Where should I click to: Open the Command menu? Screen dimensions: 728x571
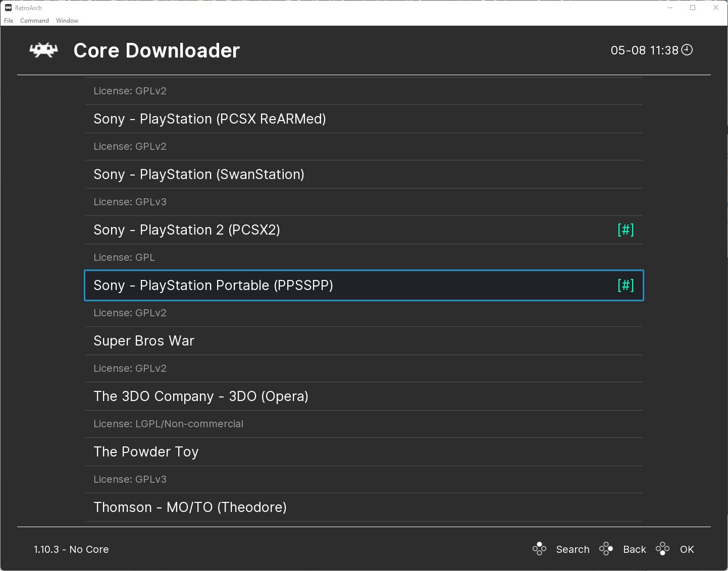click(x=34, y=21)
